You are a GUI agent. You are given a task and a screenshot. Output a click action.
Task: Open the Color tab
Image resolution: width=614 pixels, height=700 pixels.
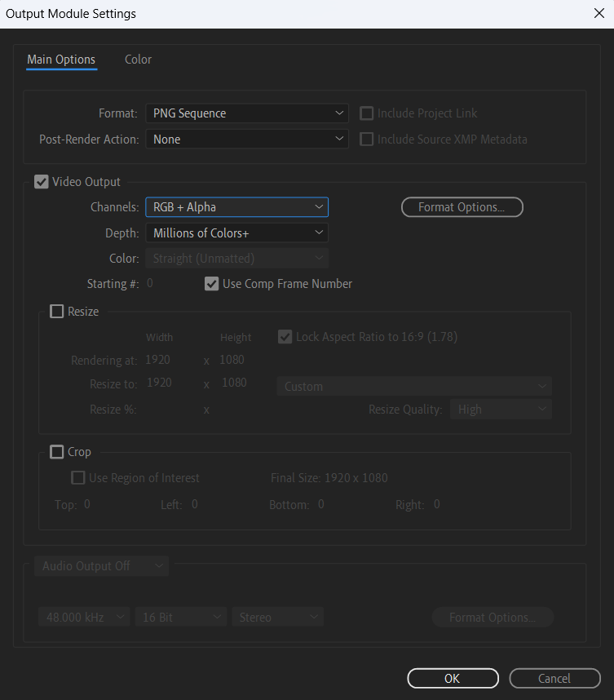(138, 60)
